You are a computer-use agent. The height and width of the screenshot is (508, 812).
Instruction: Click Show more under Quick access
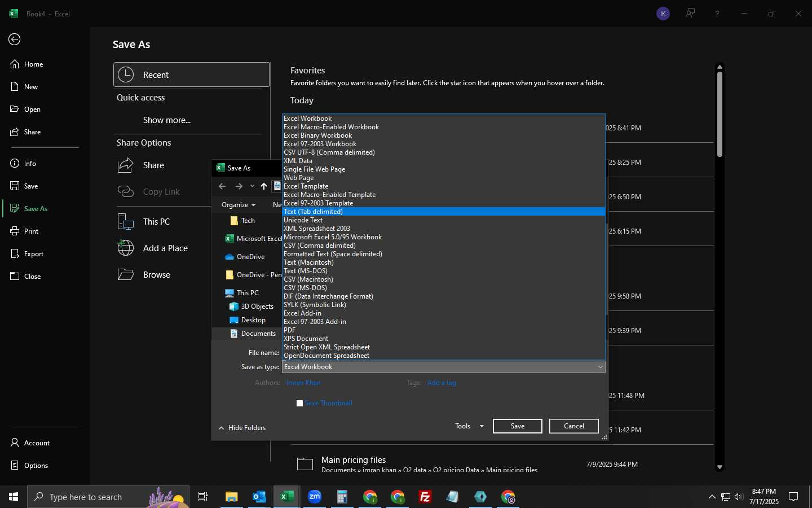tap(167, 120)
